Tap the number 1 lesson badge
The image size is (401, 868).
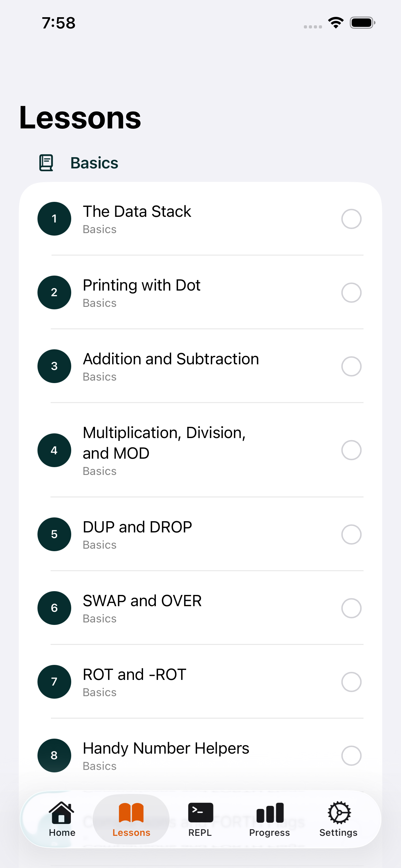(x=54, y=219)
